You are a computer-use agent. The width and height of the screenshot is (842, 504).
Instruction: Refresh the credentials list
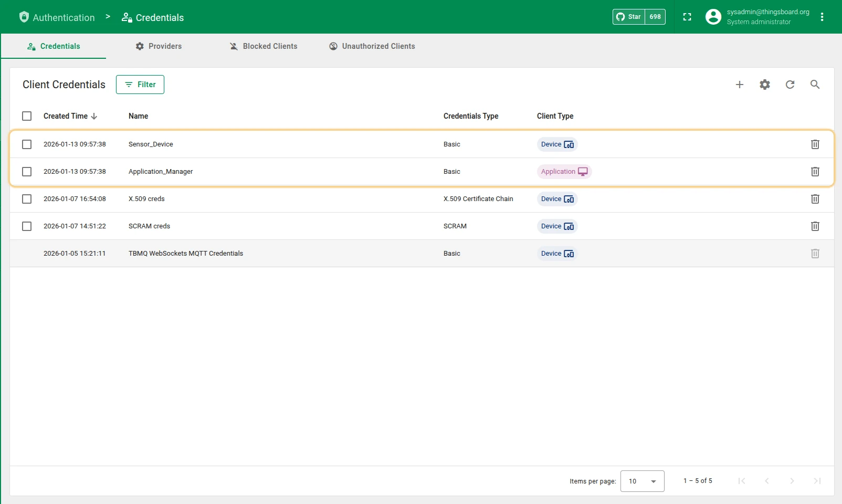tap(790, 85)
